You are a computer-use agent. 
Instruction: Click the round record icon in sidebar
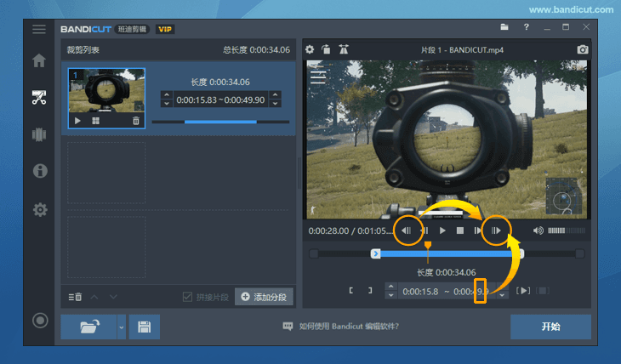(40, 321)
